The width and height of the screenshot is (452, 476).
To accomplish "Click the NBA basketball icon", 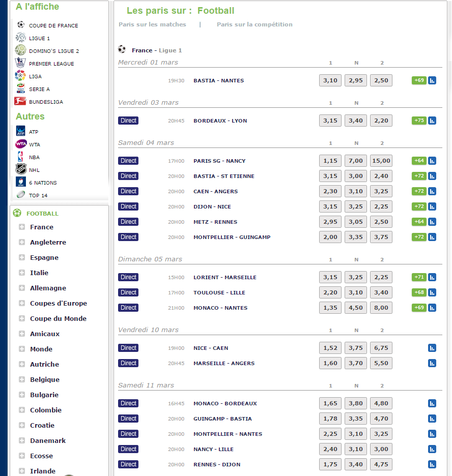I will point(21,157).
